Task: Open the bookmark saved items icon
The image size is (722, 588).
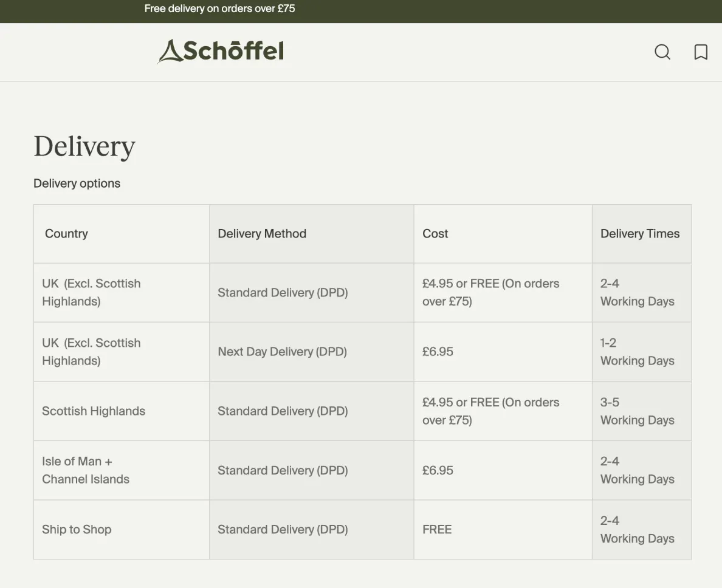Action: pyautogui.click(x=701, y=52)
